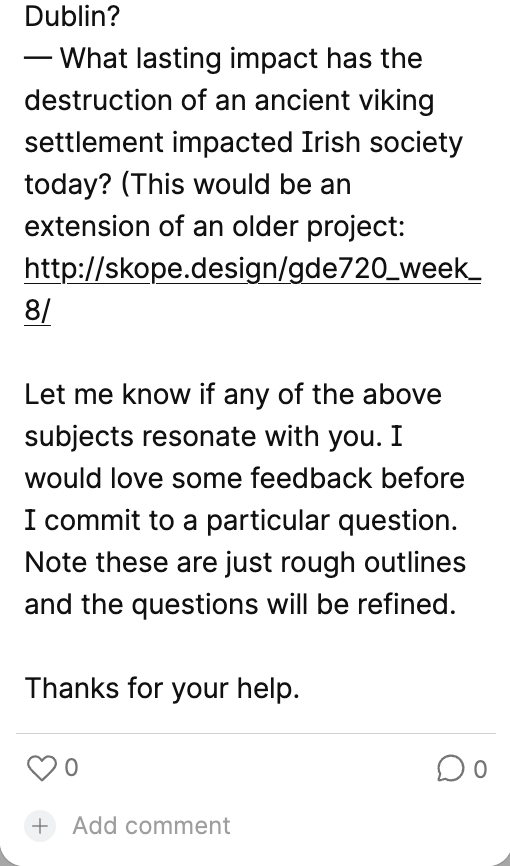Click the "settlement impacted Irish society" line
510x866 pixels.
click(x=243, y=142)
